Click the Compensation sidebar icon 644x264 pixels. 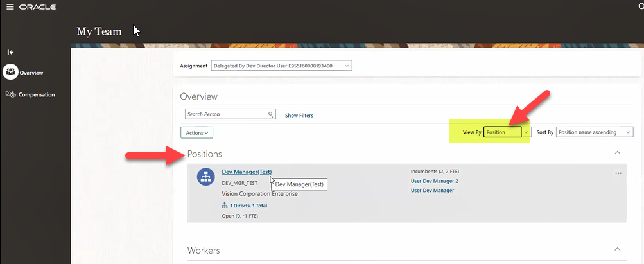(x=10, y=94)
